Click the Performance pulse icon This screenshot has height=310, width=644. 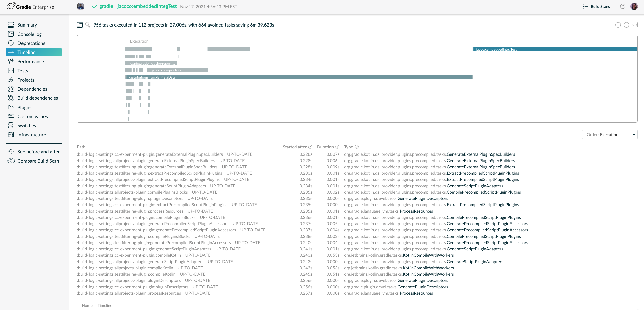(x=11, y=61)
